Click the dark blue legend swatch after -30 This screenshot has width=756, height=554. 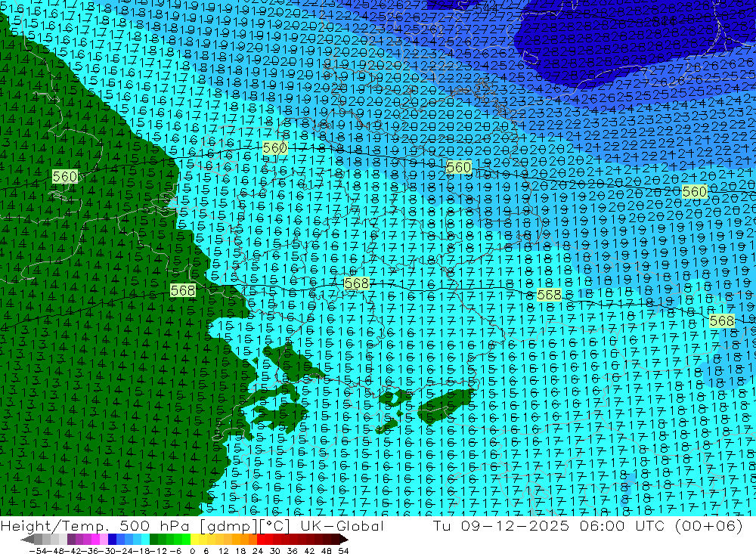pyautogui.click(x=113, y=540)
